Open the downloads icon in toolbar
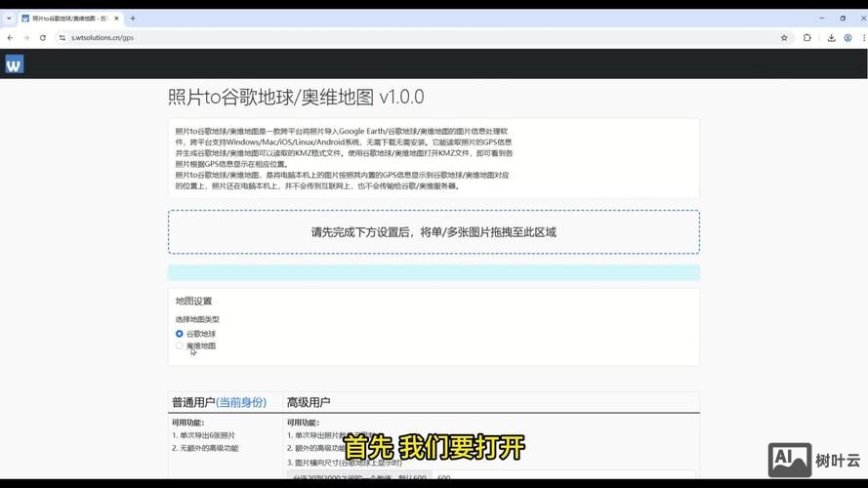 tap(831, 38)
